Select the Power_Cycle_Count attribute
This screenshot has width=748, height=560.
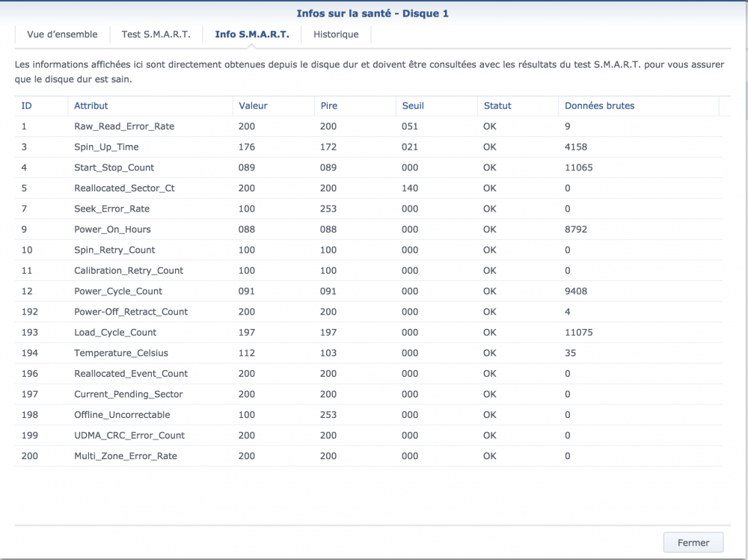[118, 291]
